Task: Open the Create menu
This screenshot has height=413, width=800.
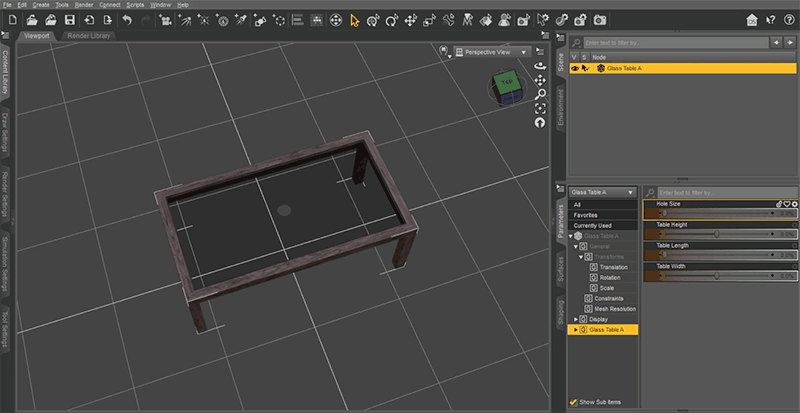Action: 41,5
